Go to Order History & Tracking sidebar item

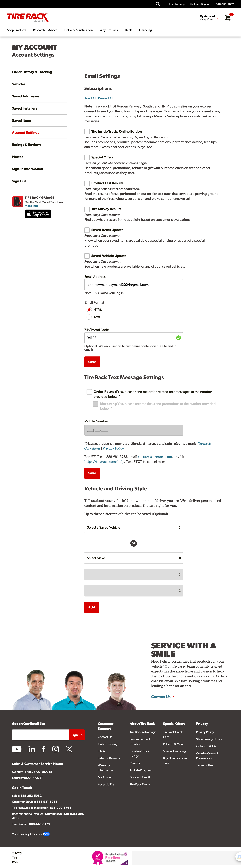point(32,72)
